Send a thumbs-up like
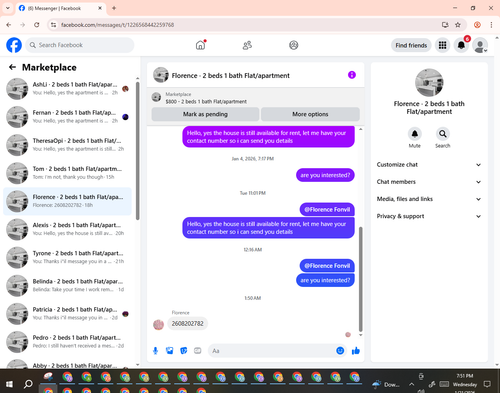 (x=356, y=351)
